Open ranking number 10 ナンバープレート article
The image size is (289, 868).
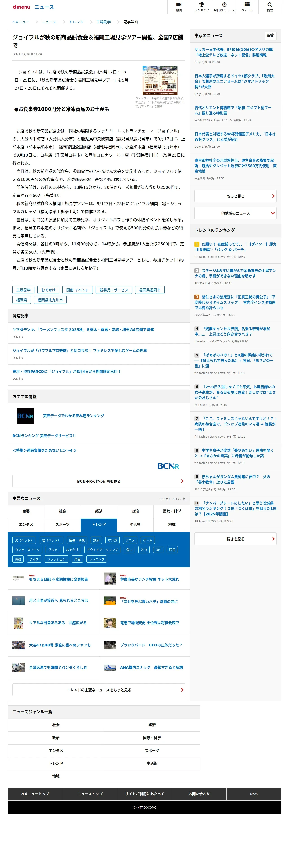tap(235, 508)
